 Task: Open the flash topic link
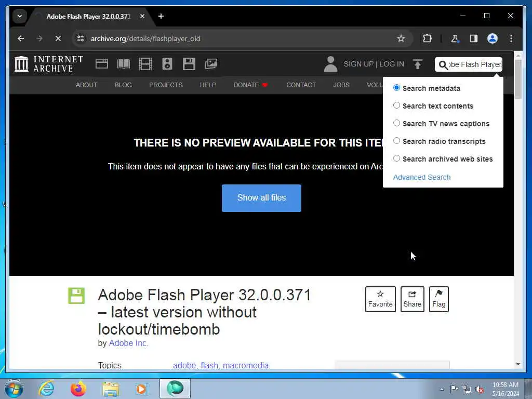pos(209,365)
